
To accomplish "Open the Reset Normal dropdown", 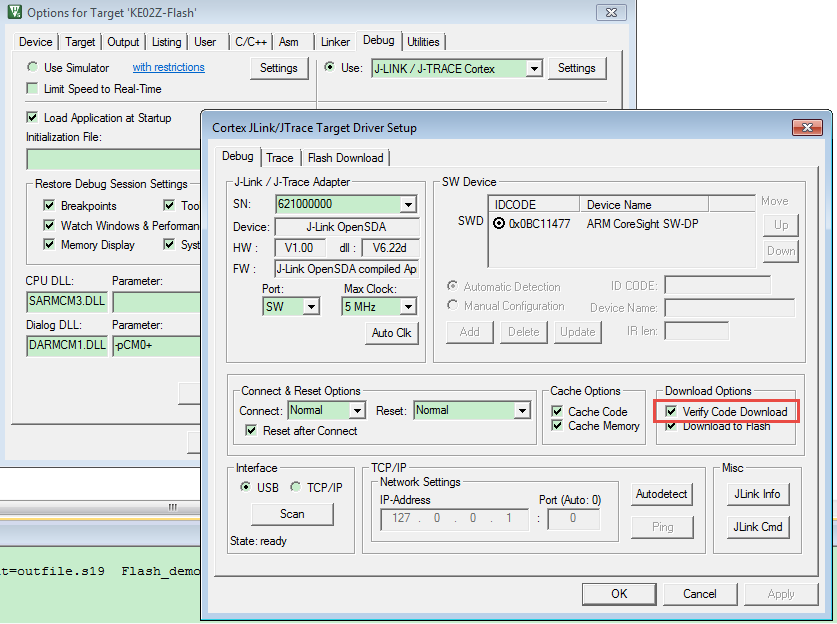I will [x=522, y=410].
